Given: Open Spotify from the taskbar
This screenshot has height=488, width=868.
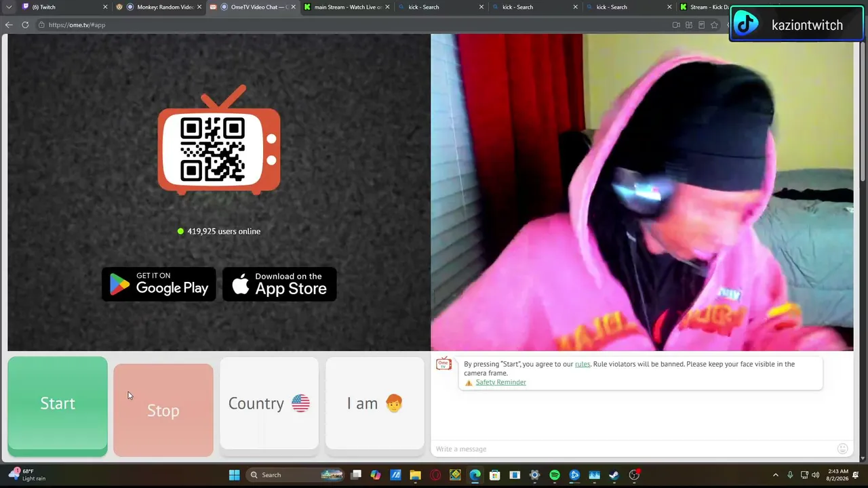Looking at the screenshot, I should (555, 475).
